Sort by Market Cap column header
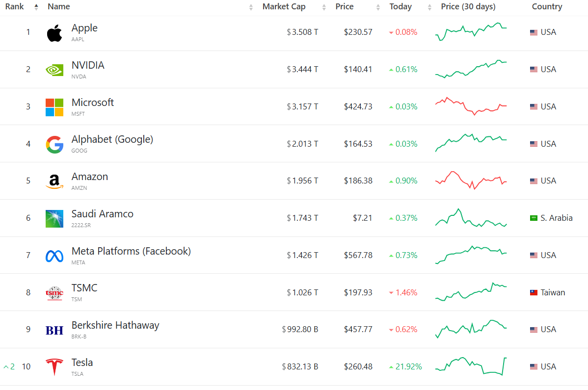588x390 pixels. [x=284, y=7]
